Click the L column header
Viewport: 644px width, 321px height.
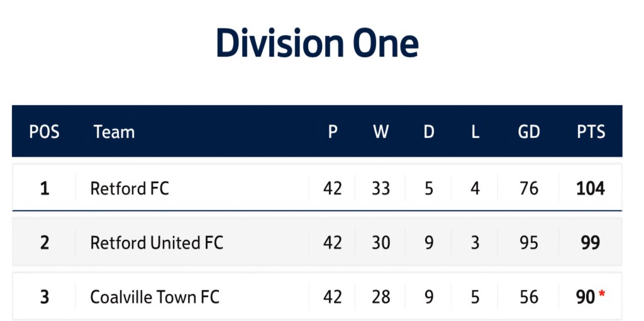pyautogui.click(x=475, y=132)
